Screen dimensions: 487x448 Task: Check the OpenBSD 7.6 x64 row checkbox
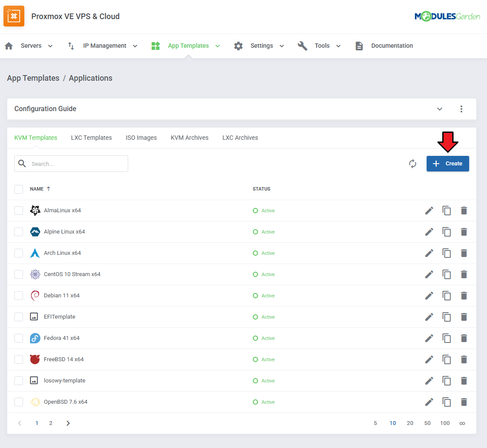pos(19,402)
